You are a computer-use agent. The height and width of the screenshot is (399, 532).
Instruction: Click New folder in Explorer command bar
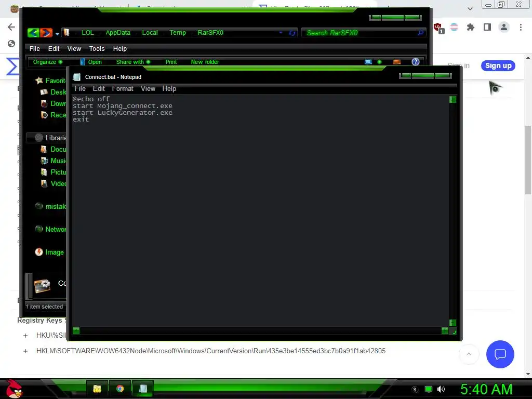pos(205,62)
